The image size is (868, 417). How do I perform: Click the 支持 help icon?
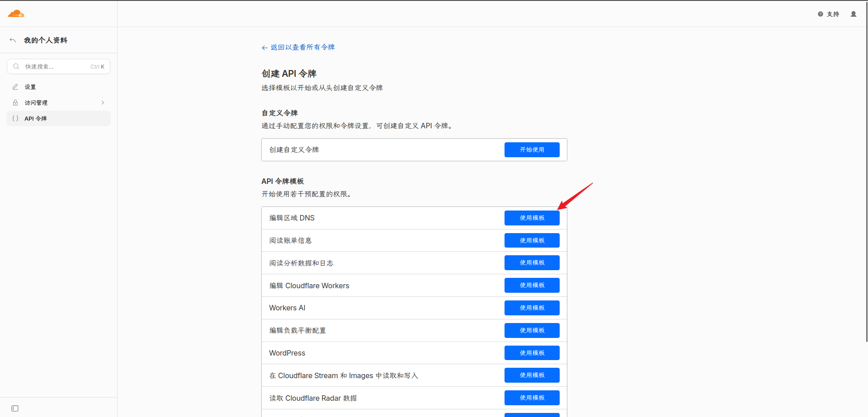(x=821, y=14)
